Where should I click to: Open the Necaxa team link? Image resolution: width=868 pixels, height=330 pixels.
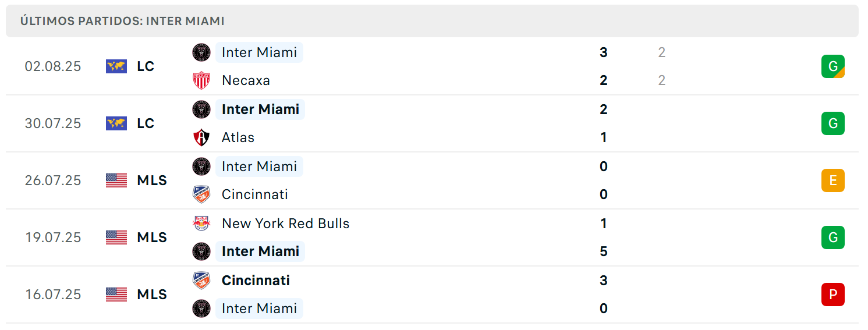(246, 80)
